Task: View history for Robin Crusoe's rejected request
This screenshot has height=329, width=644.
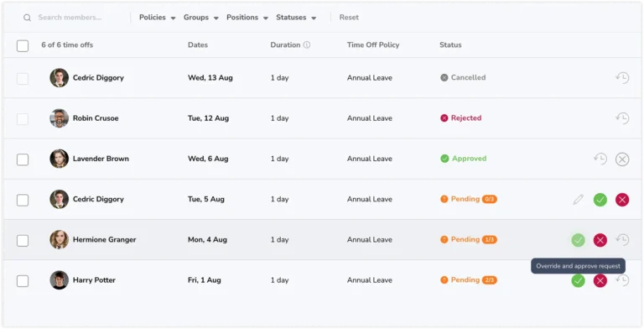Action: 622,118
